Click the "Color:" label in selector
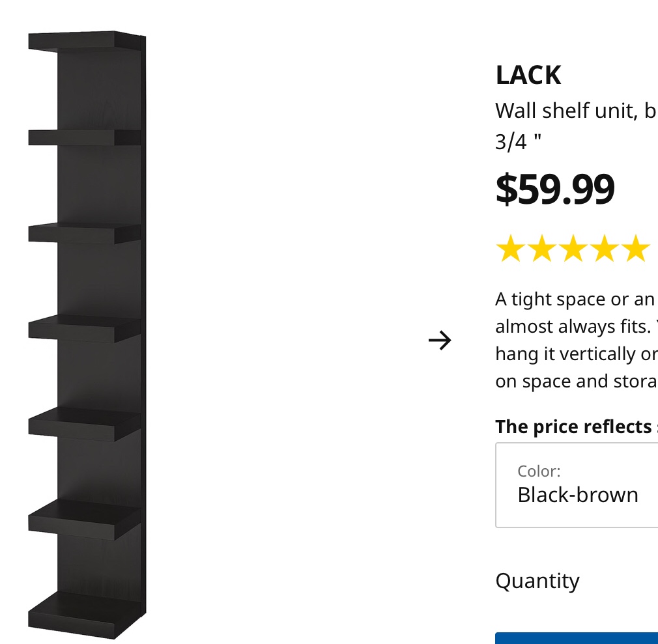 [539, 471]
